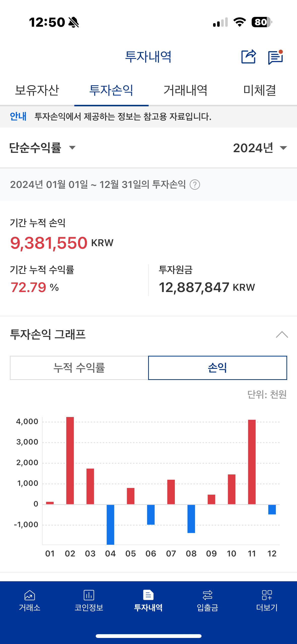Select the 손익 graph toggle
This screenshot has height=644, width=297.
[x=218, y=368]
